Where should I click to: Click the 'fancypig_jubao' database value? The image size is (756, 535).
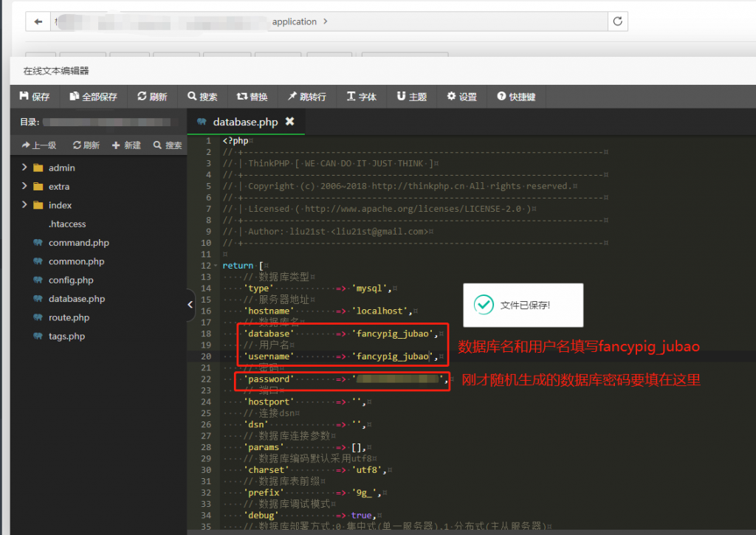point(392,334)
